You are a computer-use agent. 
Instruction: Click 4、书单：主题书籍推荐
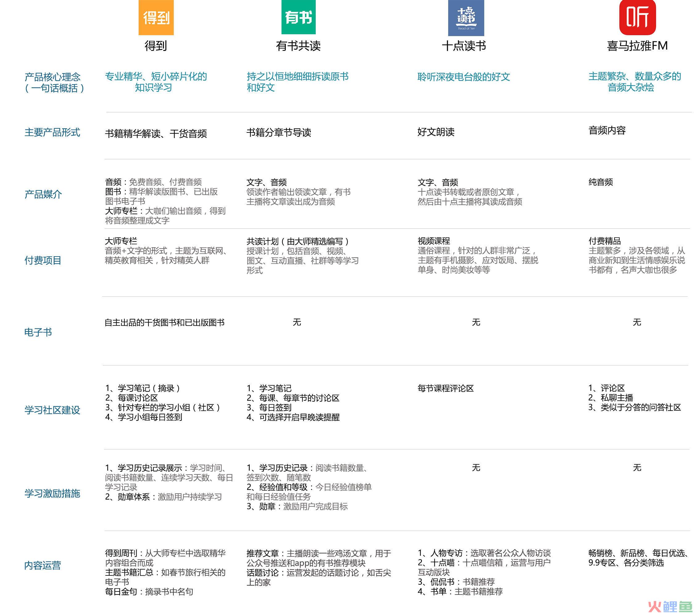click(460, 591)
